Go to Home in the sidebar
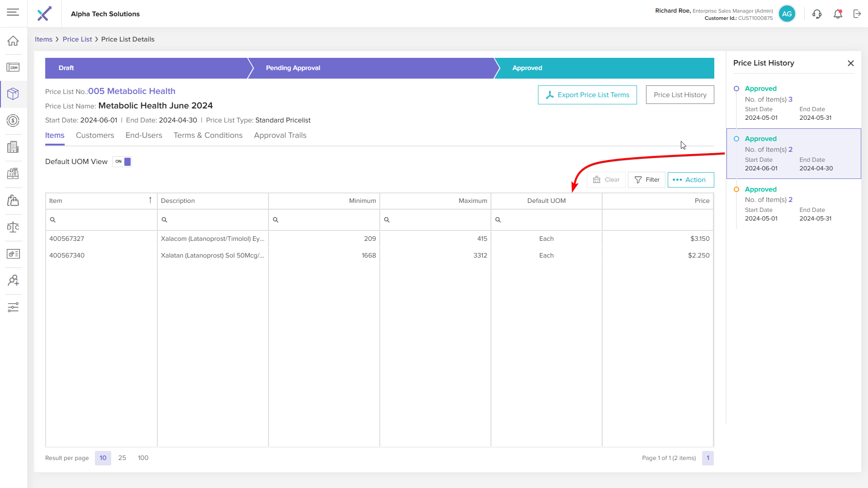868x488 pixels. 13,41
